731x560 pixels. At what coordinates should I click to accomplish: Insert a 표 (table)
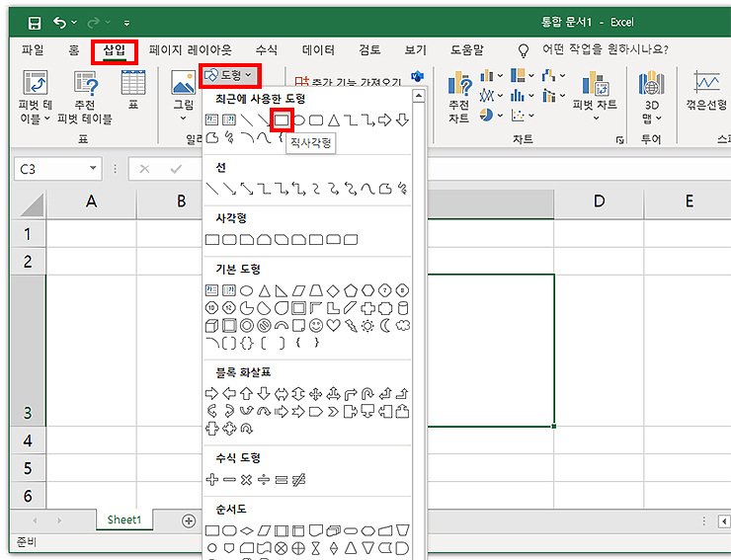(133, 90)
